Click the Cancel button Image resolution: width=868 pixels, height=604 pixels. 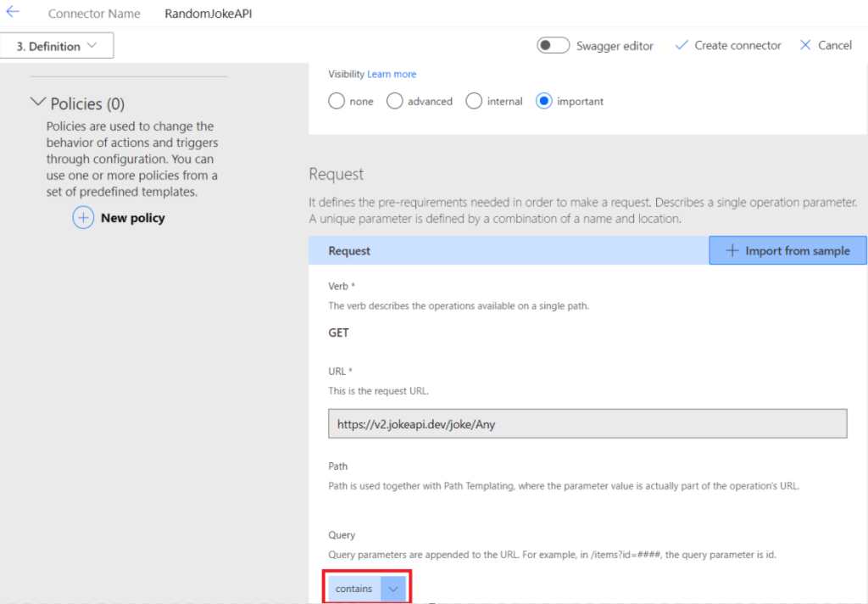(x=834, y=46)
